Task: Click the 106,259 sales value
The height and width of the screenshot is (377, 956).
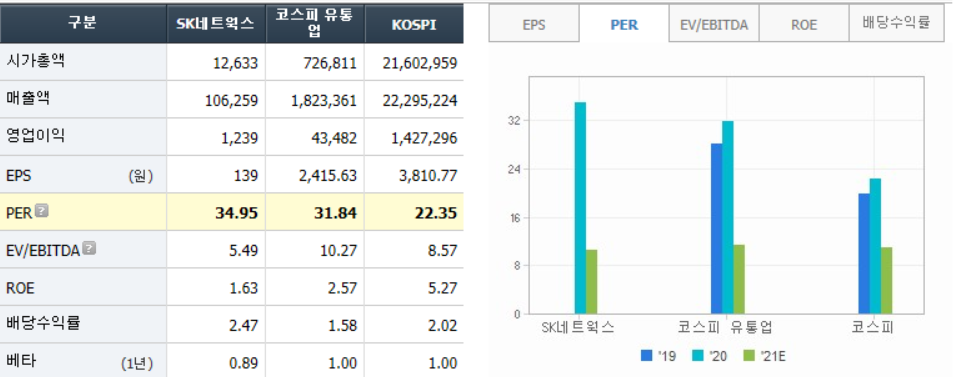Action: (232, 101)
